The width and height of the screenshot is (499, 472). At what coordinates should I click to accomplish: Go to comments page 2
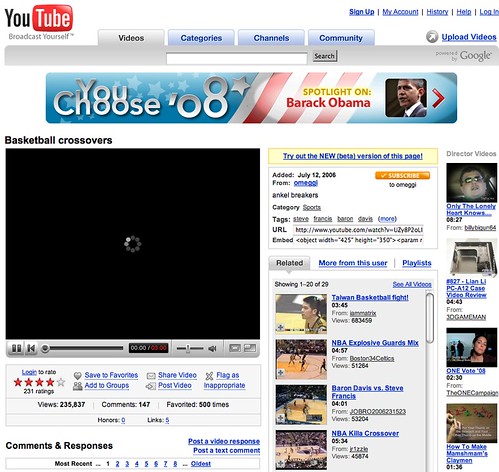tap(117, 464)
